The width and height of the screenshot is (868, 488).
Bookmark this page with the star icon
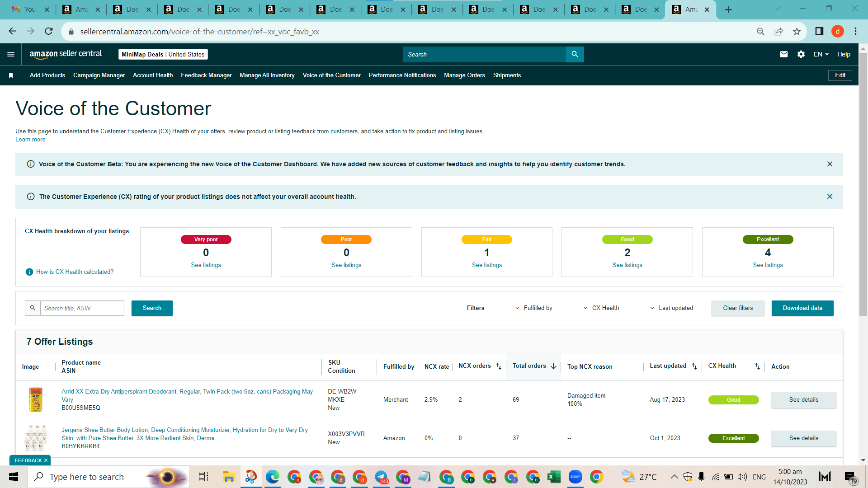797,31
